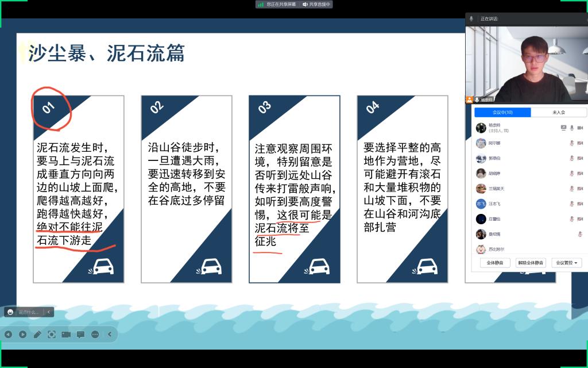Collapse the slideshow toolbar with chevron
The width and height of the screenshot is (588, 368).
tap(109, 334)
